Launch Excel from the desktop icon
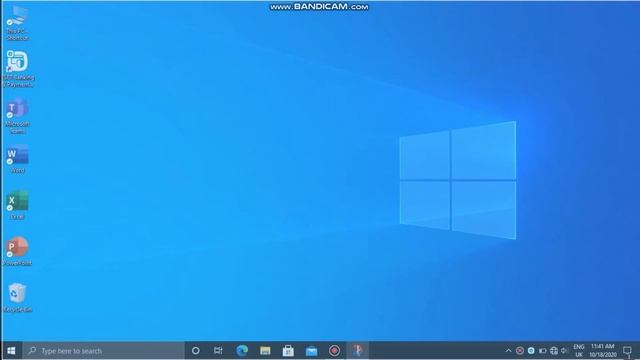 click(17, 205)
